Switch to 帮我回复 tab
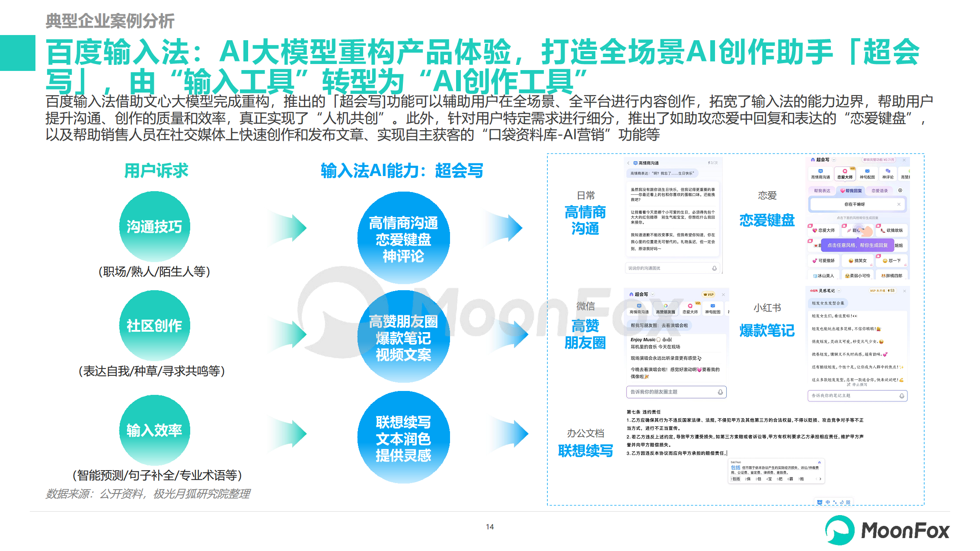Screen dimensions: 980x551 [851, 190]
